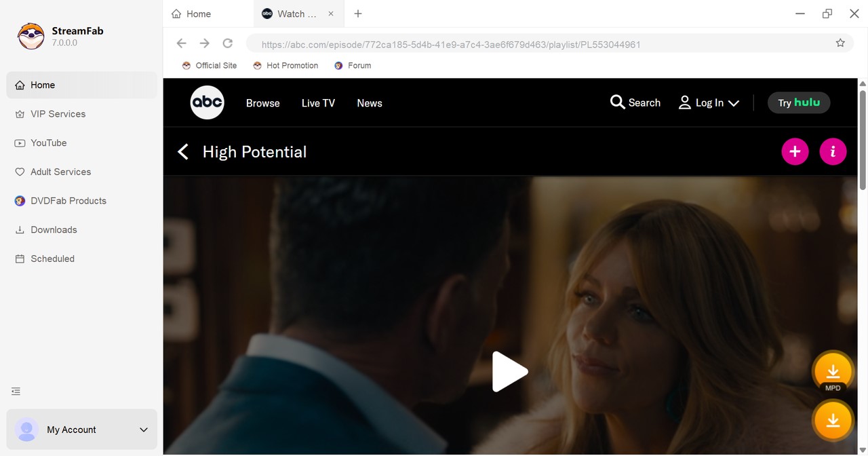Screen dimensions: 868x456
Task: Click the bottom orange download arrow button
Action: [833, 421]
